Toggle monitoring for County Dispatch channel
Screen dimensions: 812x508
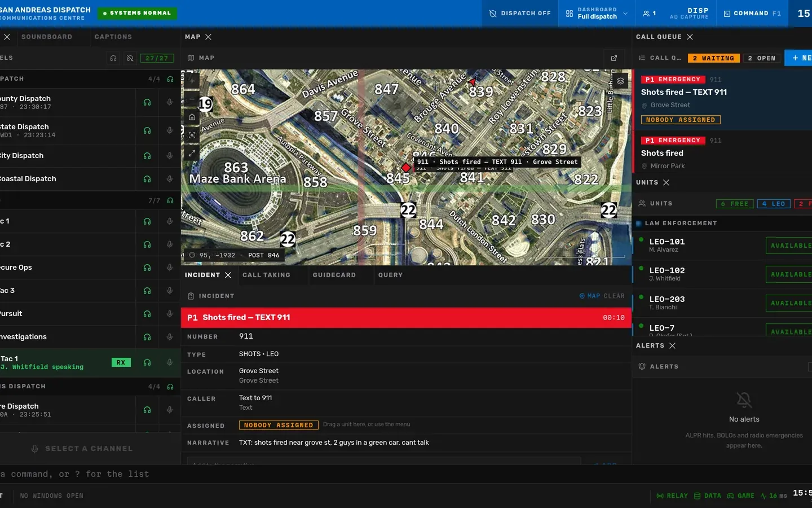coord(147,103)
